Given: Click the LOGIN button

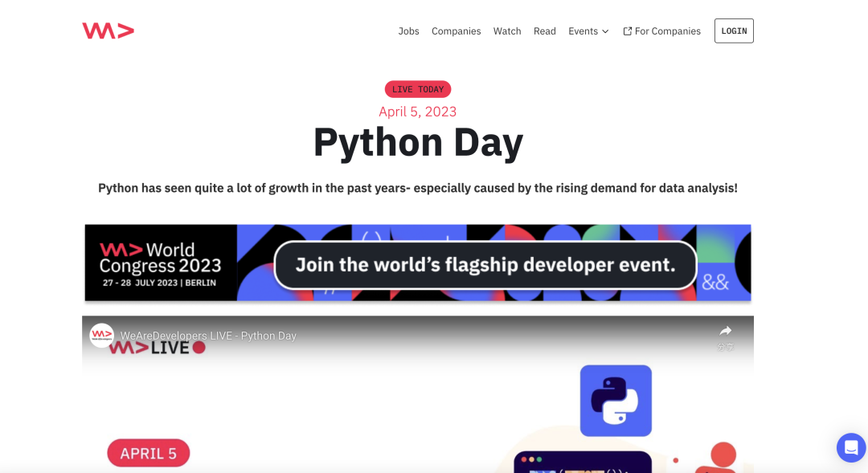Looking at the screenshot, I should 734,31.
